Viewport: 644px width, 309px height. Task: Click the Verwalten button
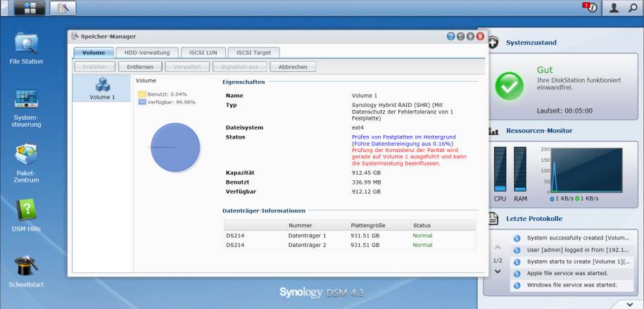tap(187, 67)
